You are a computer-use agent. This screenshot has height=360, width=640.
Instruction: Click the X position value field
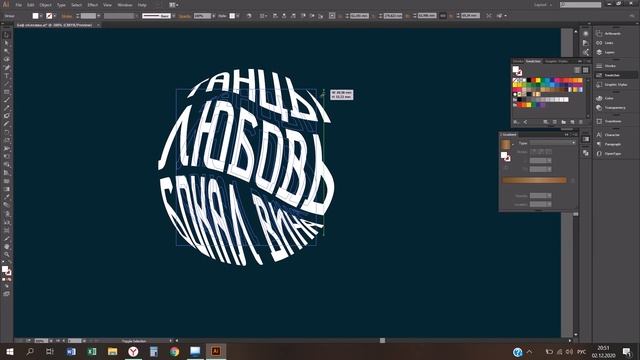(359, 16)
